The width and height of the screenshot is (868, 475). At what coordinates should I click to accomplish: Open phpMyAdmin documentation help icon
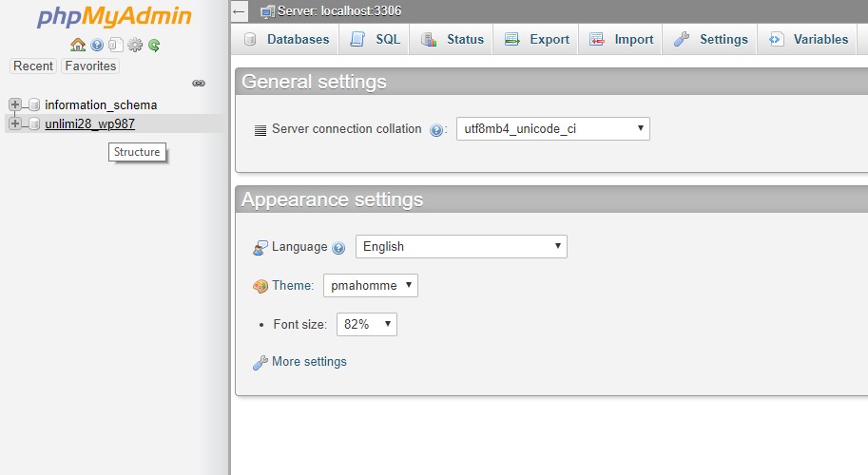[x=97, y=45]
